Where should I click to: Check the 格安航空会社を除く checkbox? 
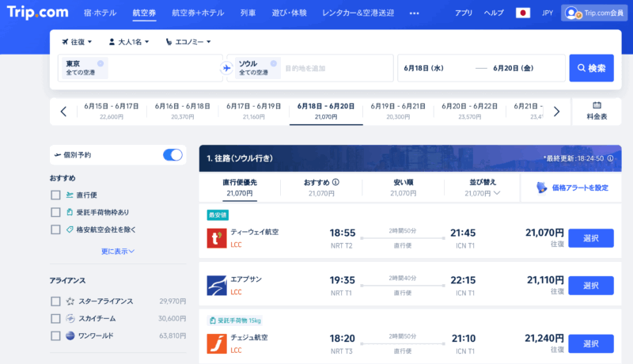coord(55,229)
